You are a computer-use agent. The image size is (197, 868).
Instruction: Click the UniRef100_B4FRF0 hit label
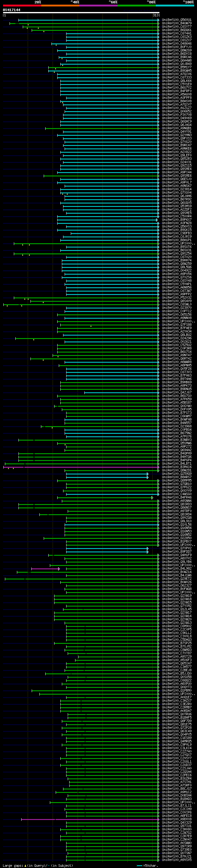point(177,91)
